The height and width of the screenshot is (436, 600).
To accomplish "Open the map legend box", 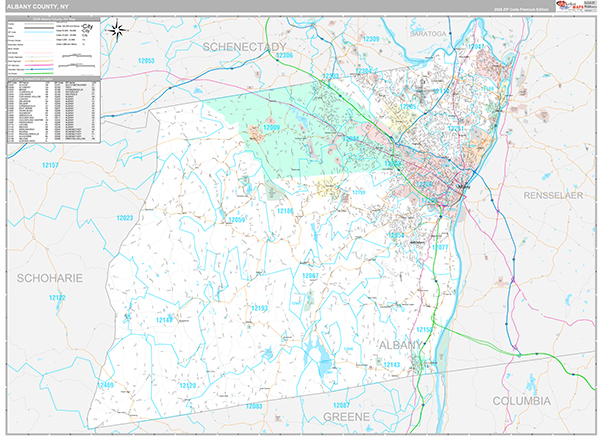I will [54, 46].
